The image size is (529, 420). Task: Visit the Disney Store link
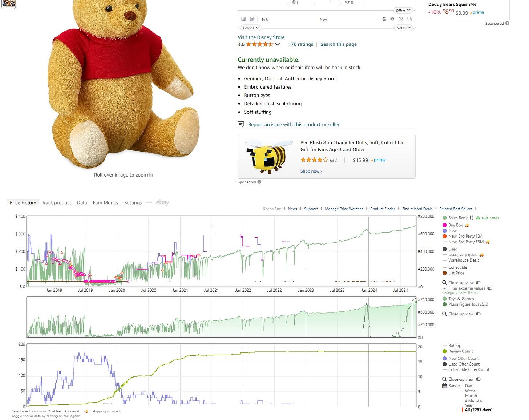click(261, 37)
